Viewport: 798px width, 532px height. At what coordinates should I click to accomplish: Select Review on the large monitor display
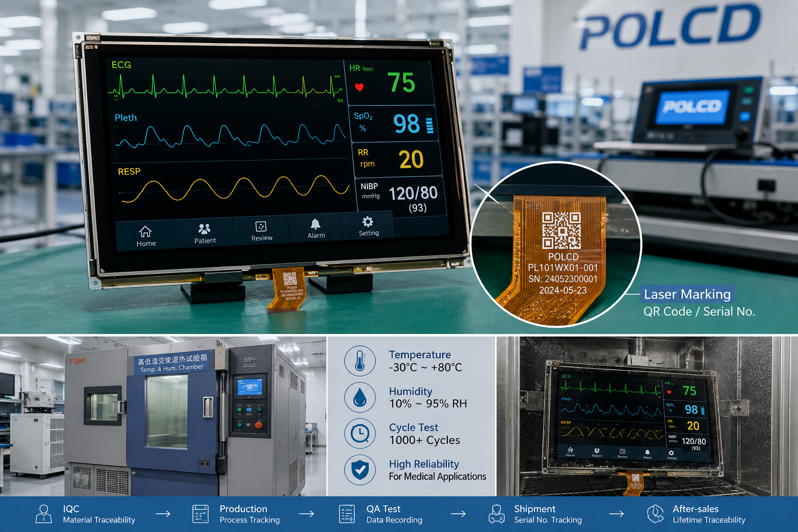click(261, 231)
